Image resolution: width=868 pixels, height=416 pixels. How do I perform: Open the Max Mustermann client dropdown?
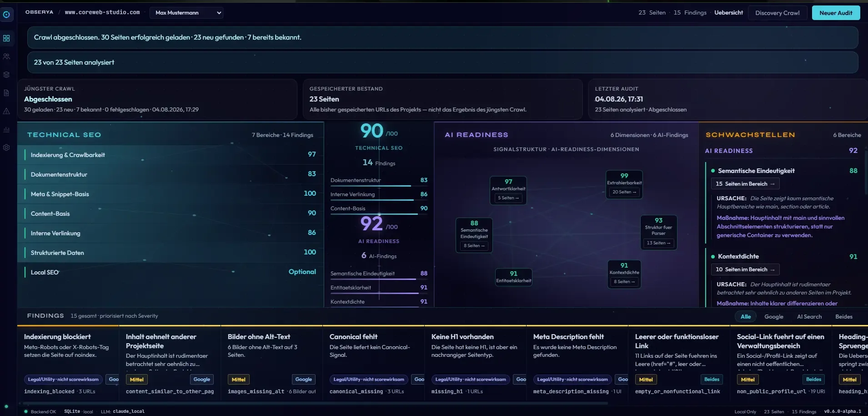point(186,13)
